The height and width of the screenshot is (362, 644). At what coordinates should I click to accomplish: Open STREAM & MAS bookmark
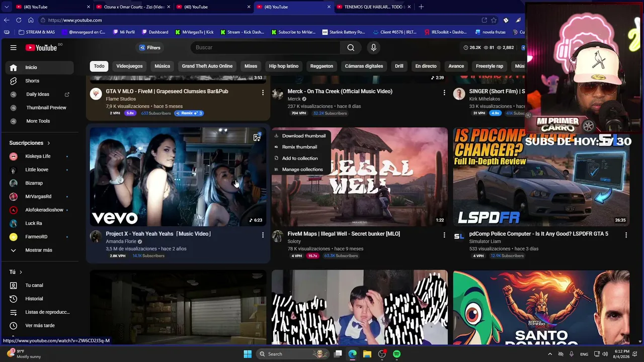pos(36,32)
